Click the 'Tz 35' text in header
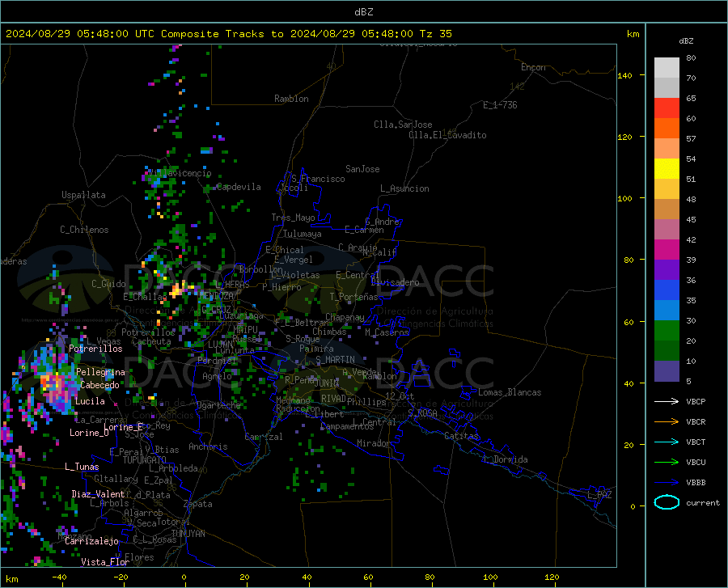Image resolution: width=728 pixels, height=588 pixels. (x=435, y=34)
